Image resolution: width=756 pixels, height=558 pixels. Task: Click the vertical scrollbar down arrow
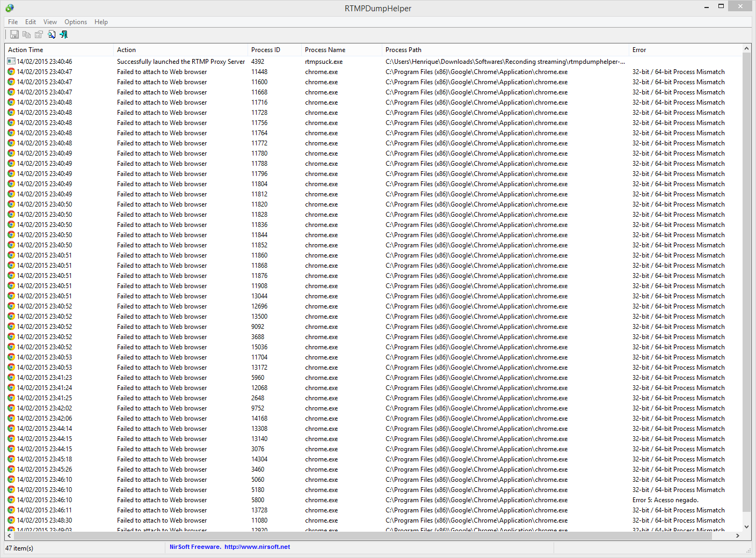(x=746, y=527)
